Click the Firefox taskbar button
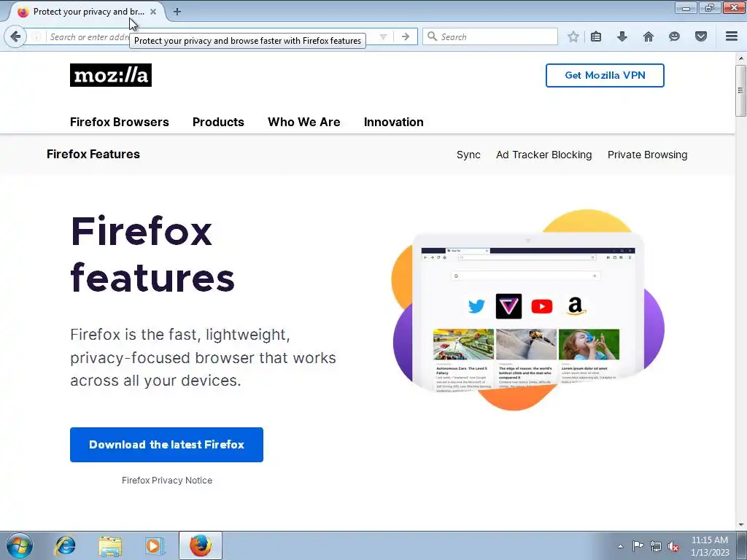The image size is (747, 560). click(x=201, y=545)
